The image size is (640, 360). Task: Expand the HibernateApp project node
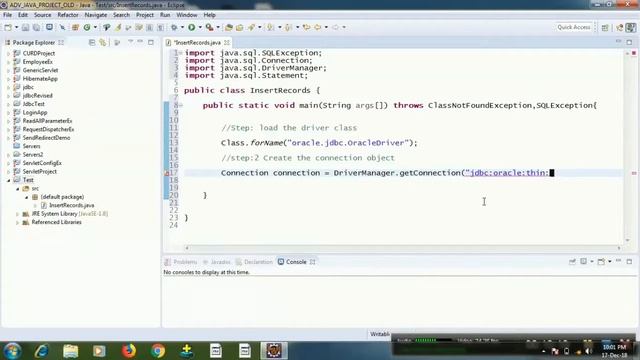(x=9, y=79)
